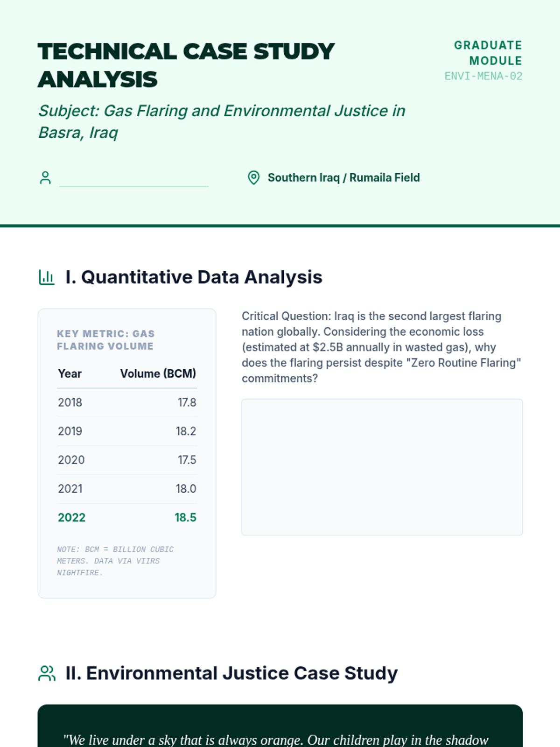
Task: Select the highlighted 2022 row
Action: point(127,518)
